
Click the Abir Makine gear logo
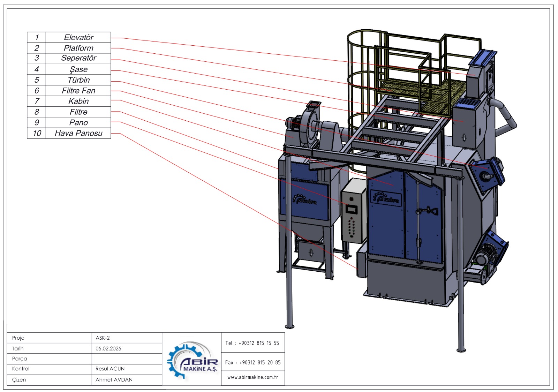192,360
